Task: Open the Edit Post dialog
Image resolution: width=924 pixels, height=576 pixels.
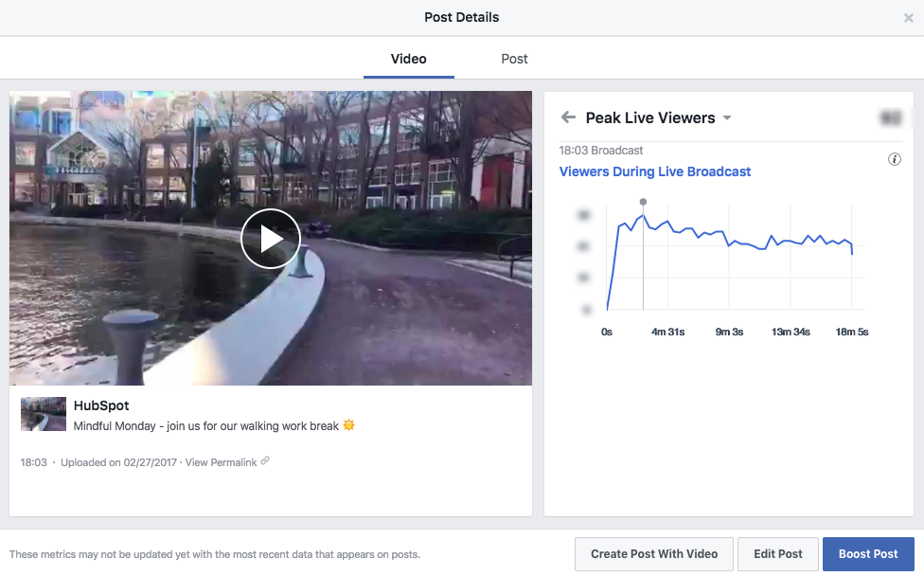Action: [x=777, y=553]
